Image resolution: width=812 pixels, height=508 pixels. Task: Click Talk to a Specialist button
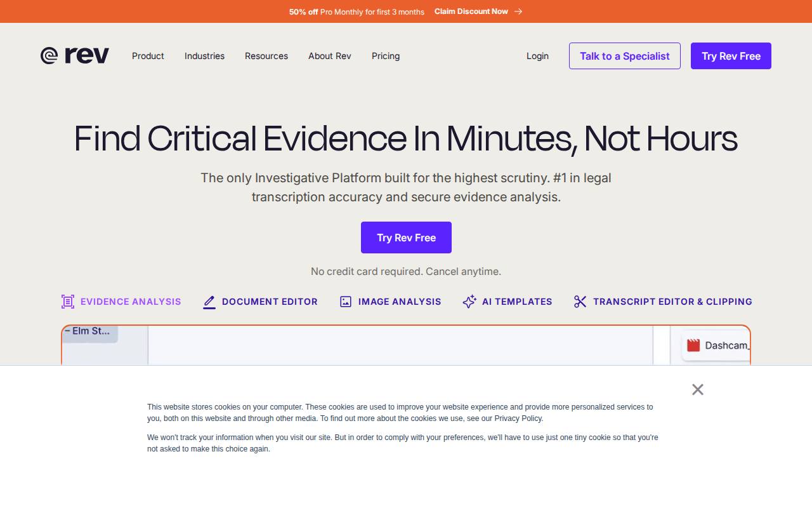[x=625, y=56]
